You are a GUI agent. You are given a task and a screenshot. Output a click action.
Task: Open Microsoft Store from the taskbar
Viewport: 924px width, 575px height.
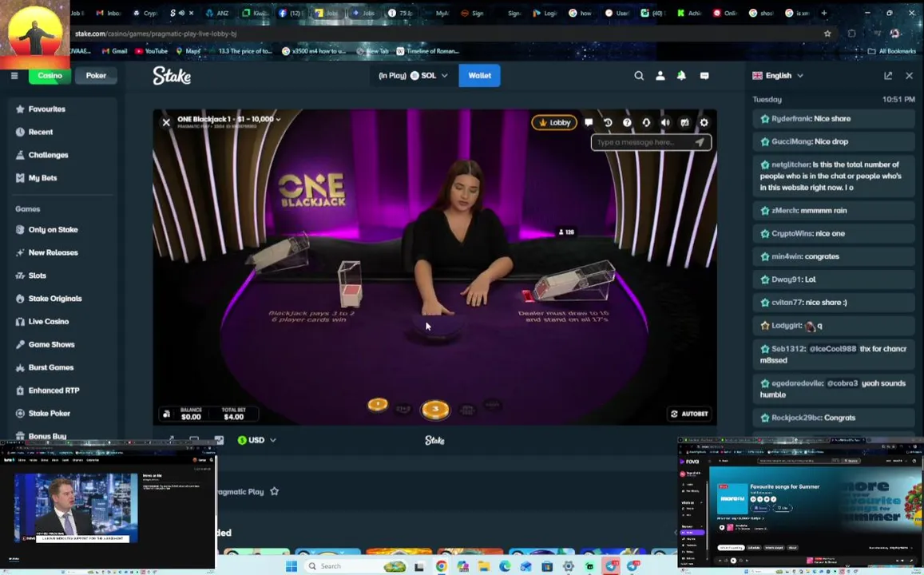[547, 566]
